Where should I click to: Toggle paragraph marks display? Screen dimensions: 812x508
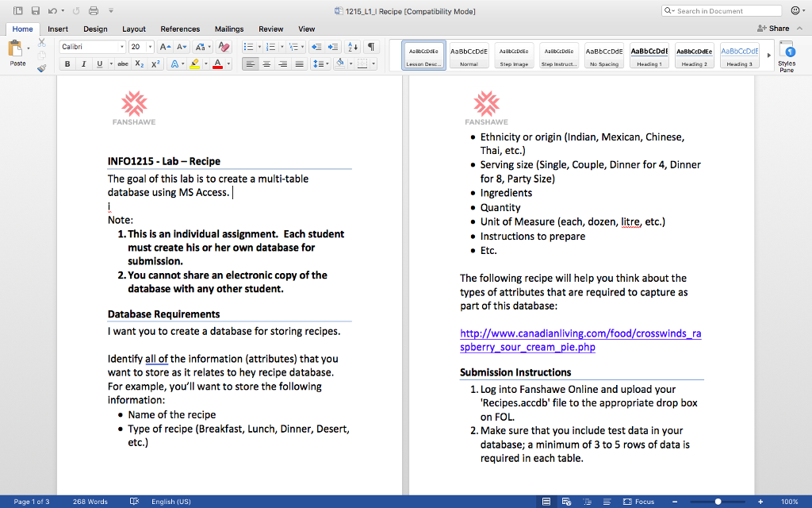(371, 47)
